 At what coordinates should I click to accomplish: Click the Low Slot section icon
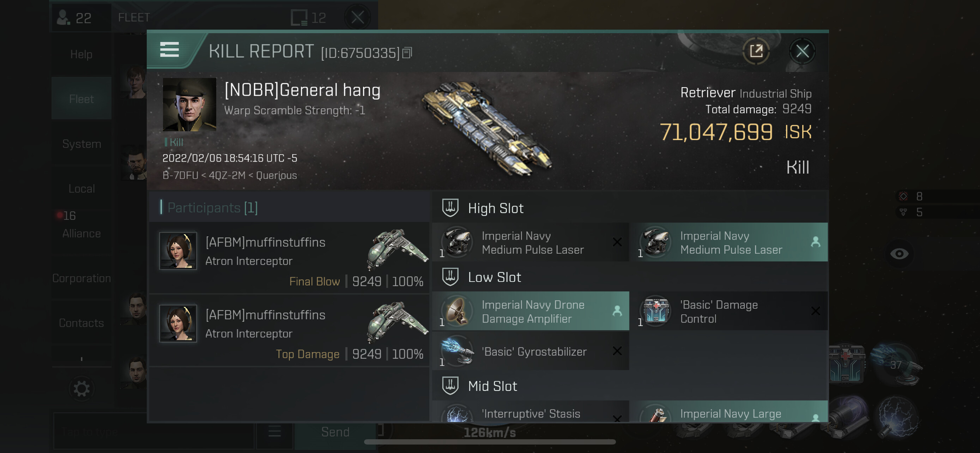click(x=450, y=277)
